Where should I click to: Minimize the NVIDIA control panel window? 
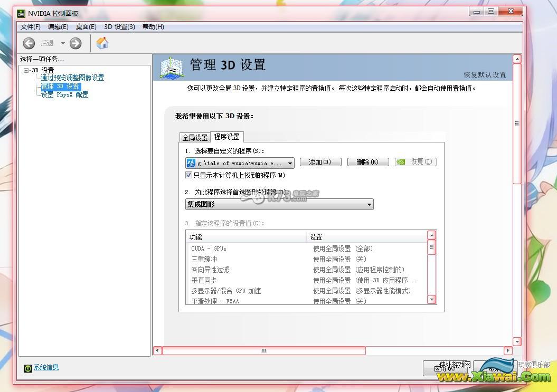[x=477, y=12]
